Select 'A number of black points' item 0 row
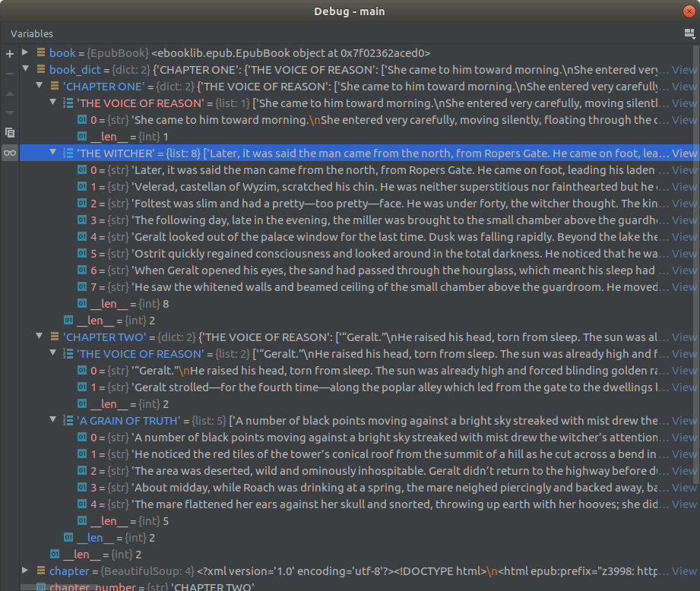The width and height of the screenshot is (700, 591). click(x=359, y=438)
